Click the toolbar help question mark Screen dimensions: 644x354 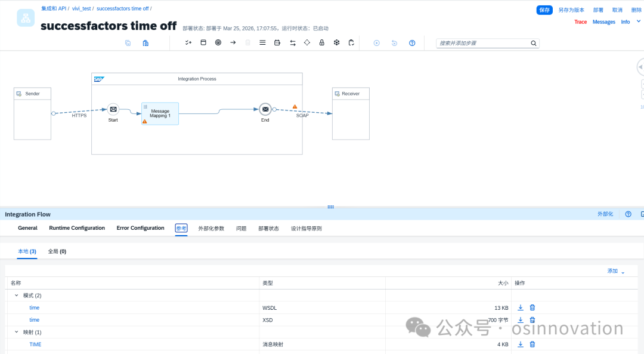point(412,43)
